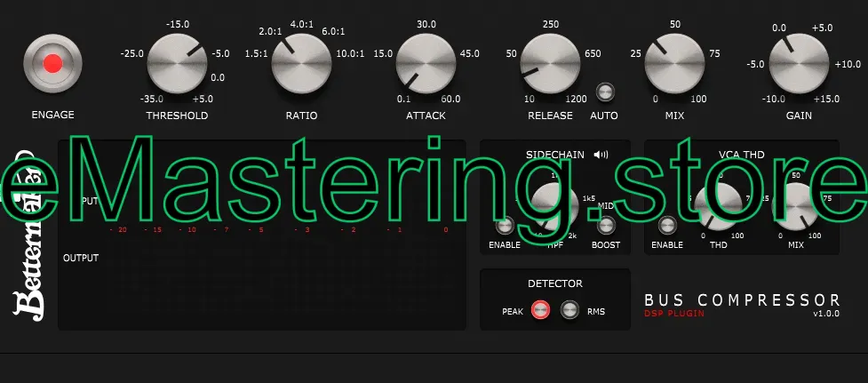Click the 1.5:1 ratio scale value
Screen dimensions: 868x383
(x=256, y=53)
